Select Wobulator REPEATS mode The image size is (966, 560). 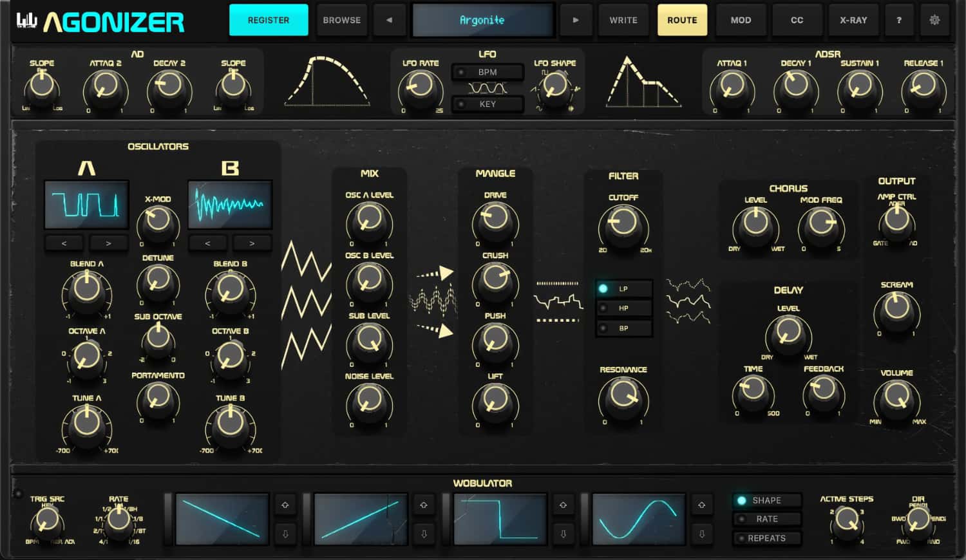pyautogui.click(x=767, y=538)
